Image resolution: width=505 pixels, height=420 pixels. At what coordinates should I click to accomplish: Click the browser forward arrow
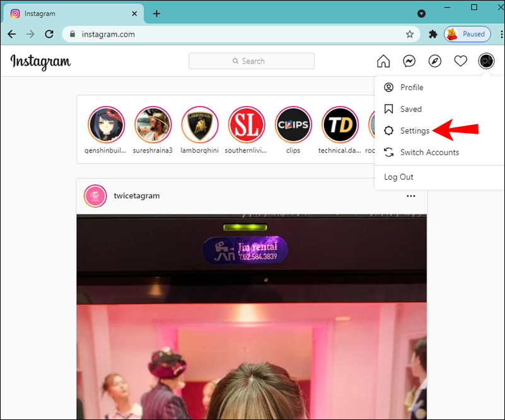pos(30,34)
